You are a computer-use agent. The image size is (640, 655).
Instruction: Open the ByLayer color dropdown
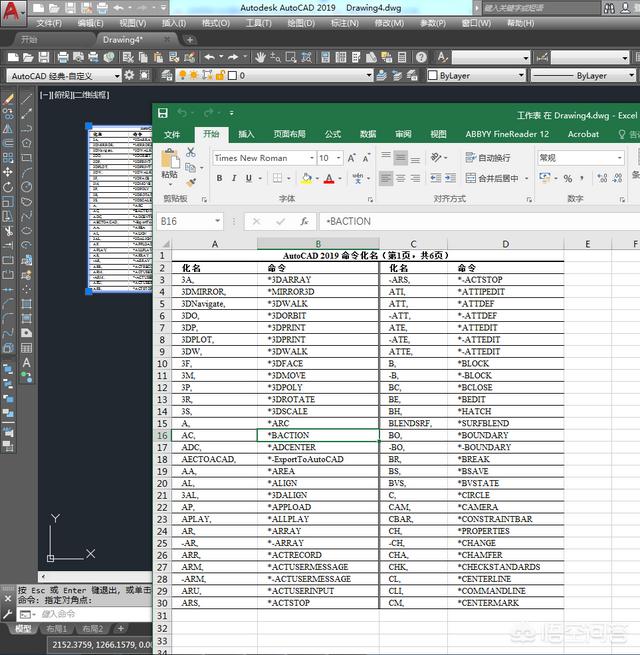[x=521, y=76]
